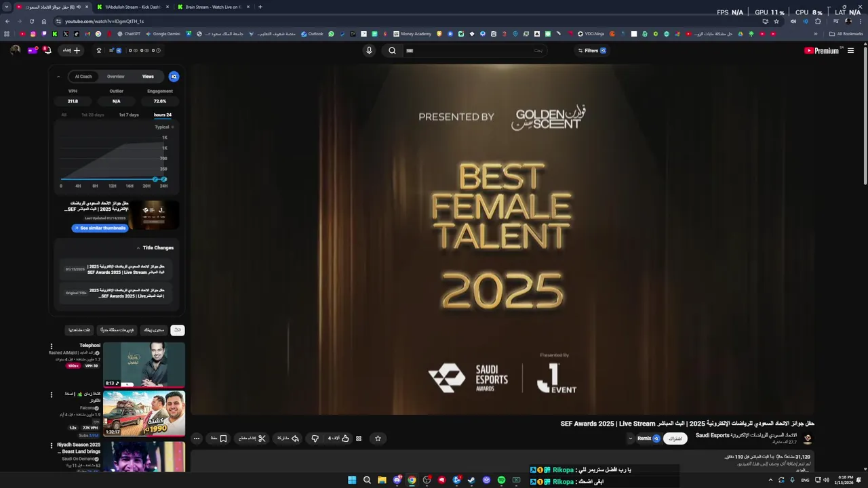Screen dimensions: 868x488
Task: Switch to the AI Coach tab
Action: point(83,77)
